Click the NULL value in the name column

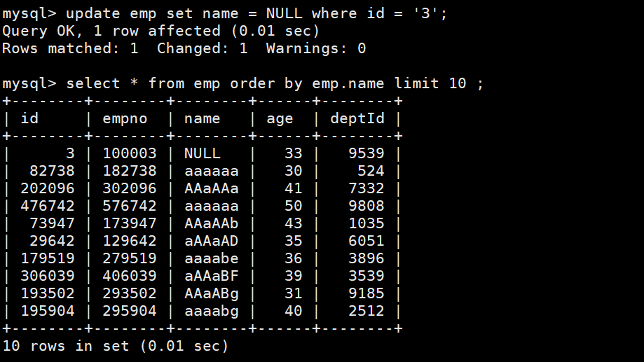(202, 153)
